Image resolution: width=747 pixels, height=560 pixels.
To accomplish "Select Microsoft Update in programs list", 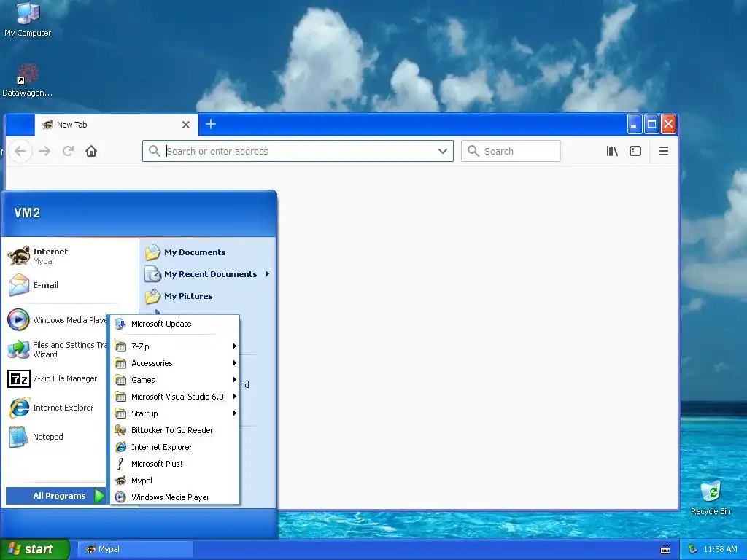I will tap(175, 324).
